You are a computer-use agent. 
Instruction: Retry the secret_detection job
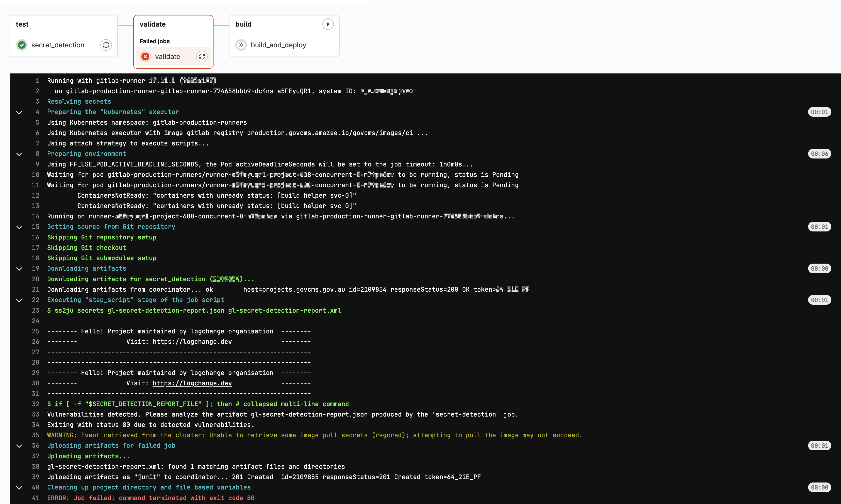point(106,45)
